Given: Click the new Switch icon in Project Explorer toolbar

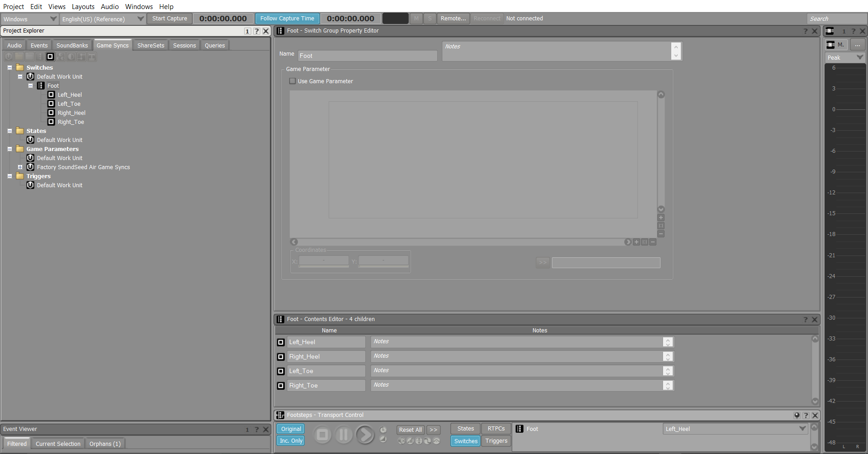Looking at the screenshot, I should click(x=50, y=57).
